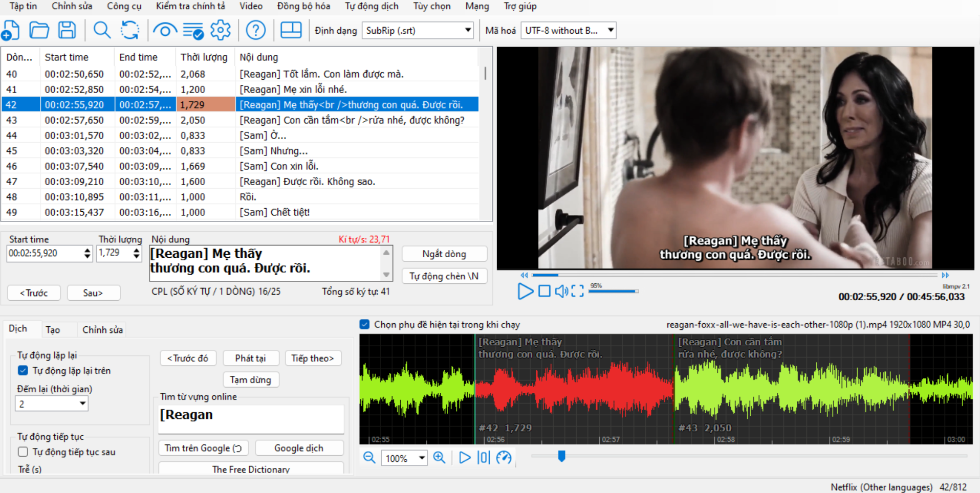The height and width of the screenshot is (493, 980).
Task: Open the Đồng bộ hóa menu
Action: (x=303, y=6)
